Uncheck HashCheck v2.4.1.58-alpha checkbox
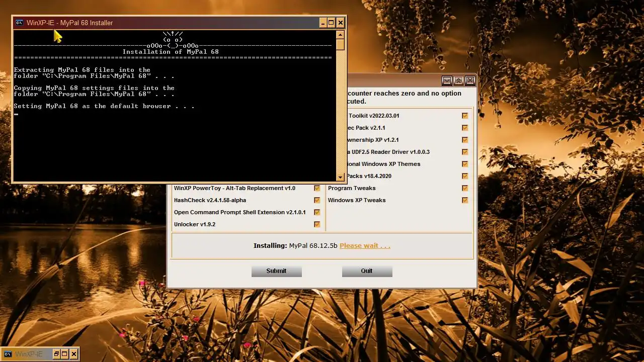Viewport: 644px width, 362px height. 317,200
